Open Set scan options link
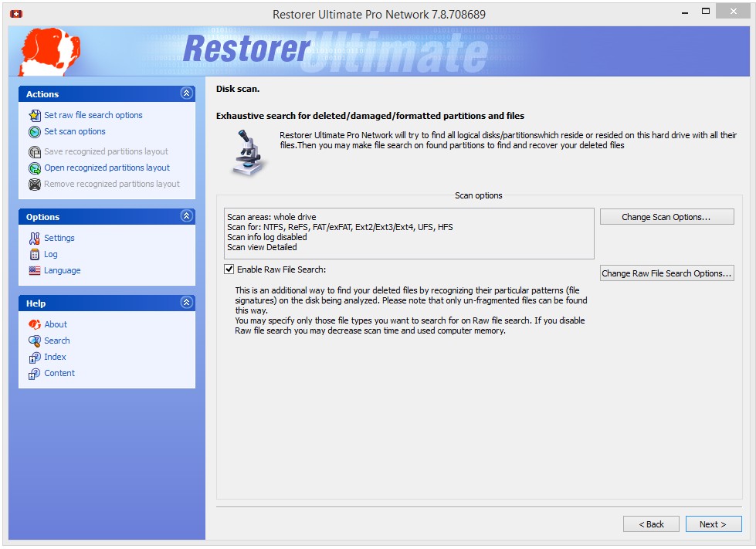Viewport: 756px width, 549px height. (75, 131)
